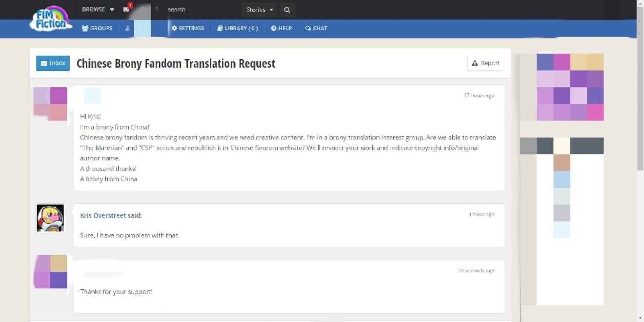Image resolution: width=644 pixels, height=322 pixels.
Task: Open the Help page
Action: tap(282, 28)
